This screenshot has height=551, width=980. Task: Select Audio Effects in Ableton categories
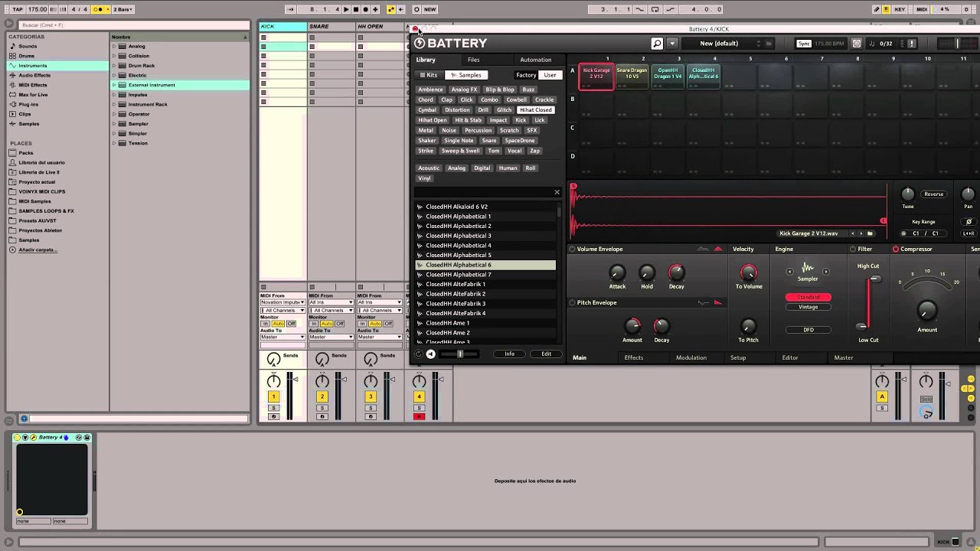34,75
